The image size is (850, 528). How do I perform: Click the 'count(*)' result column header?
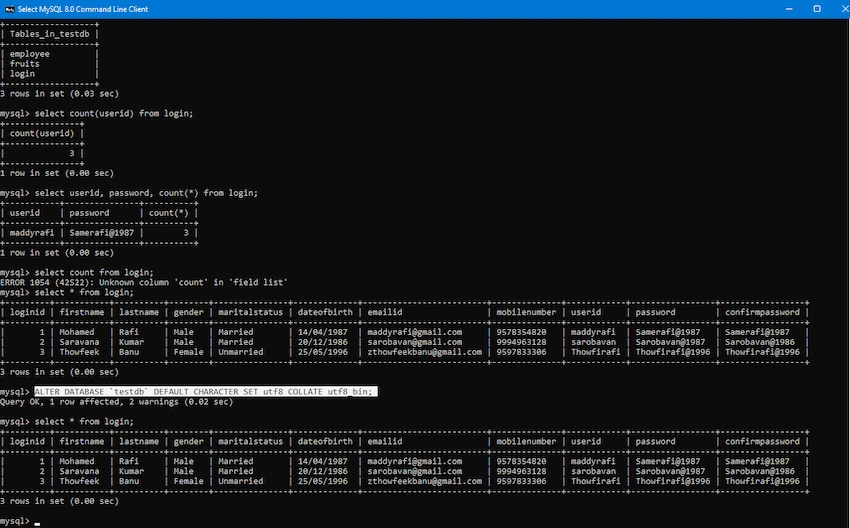[169, 213]
